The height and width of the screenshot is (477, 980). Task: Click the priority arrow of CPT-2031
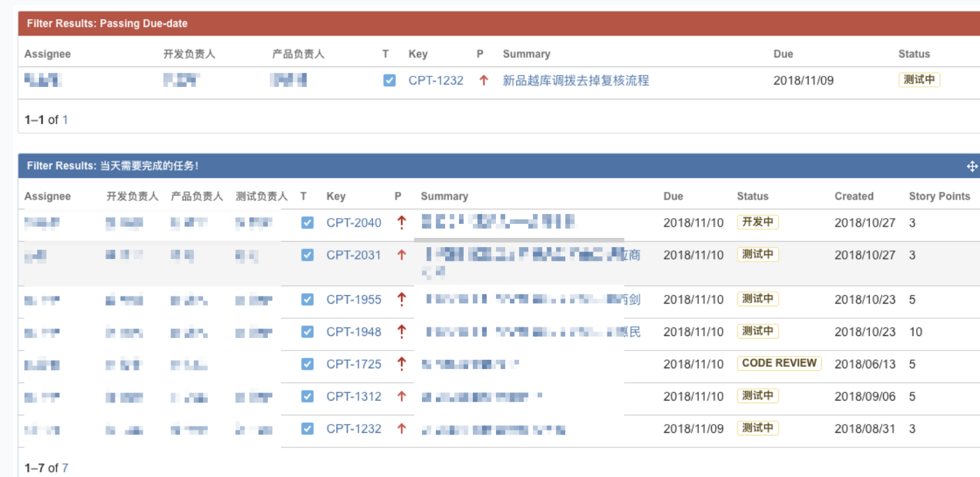(x=402, y=255)
